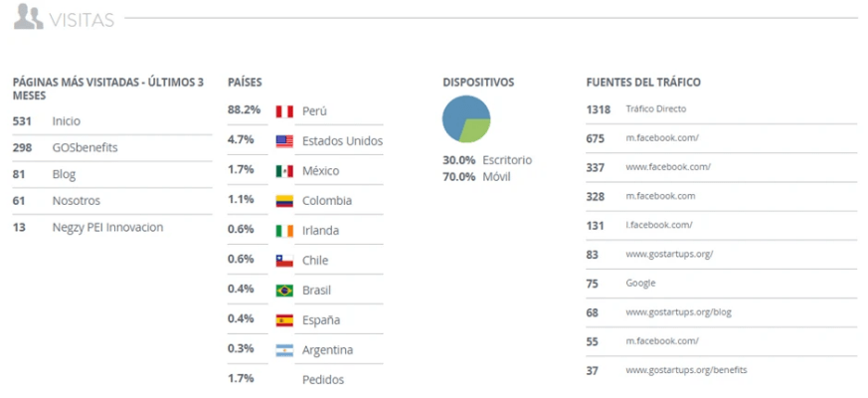Click the Google traffic source

coord(640,283)
